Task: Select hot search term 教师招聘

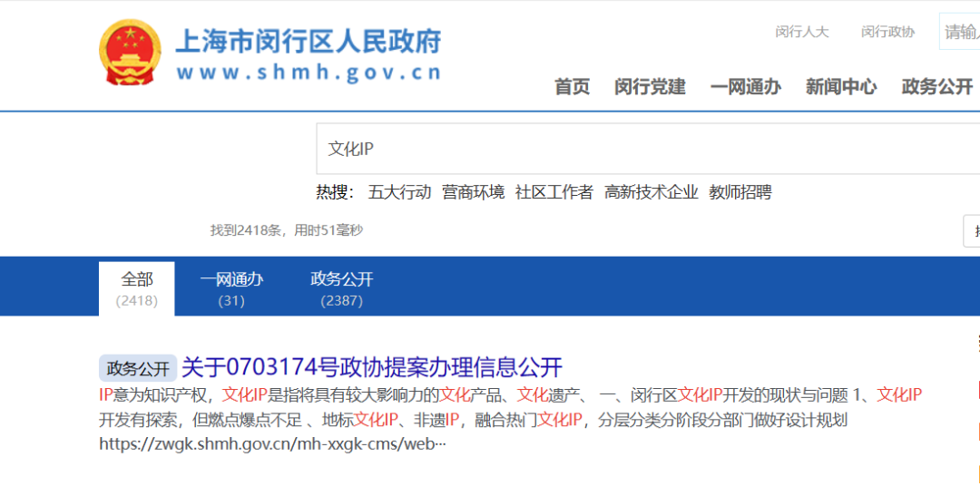Action: [x=740, y=192]
